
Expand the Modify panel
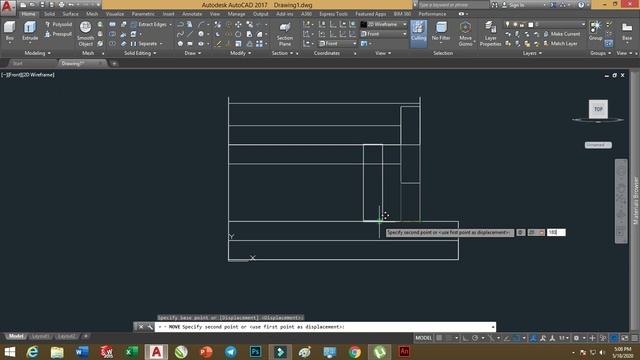pos(240,53)
